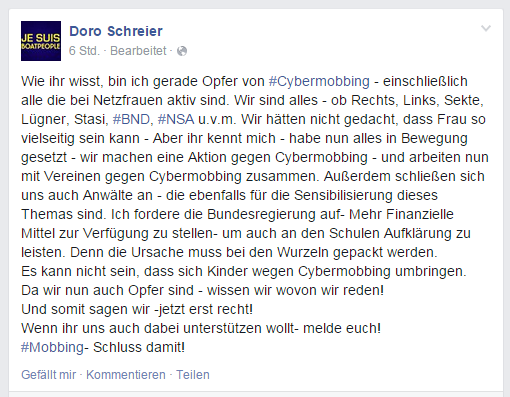The width and height of the screenshot is (510, 397).
Task: Click the line starting 'Es kann nicht sein'
Action: 244,271
